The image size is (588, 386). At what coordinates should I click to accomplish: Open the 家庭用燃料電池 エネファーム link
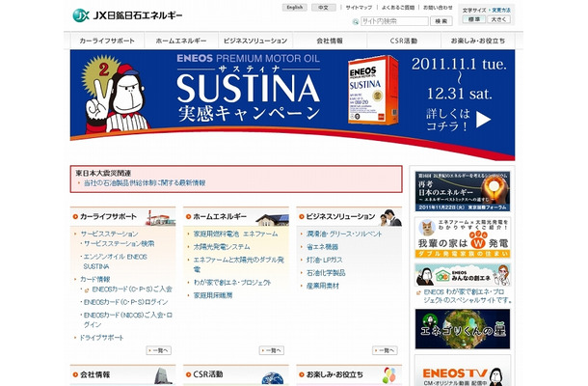[x=235, y=234]
